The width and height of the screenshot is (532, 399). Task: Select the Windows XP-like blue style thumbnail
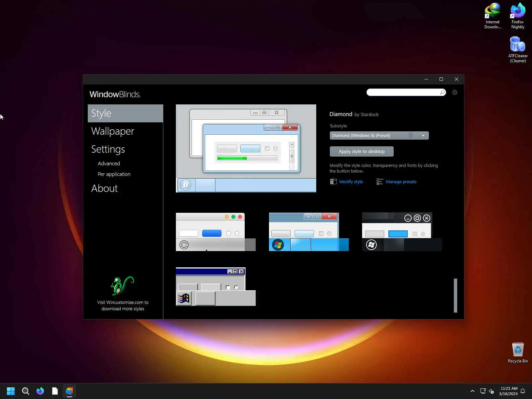tap(309, 232)
